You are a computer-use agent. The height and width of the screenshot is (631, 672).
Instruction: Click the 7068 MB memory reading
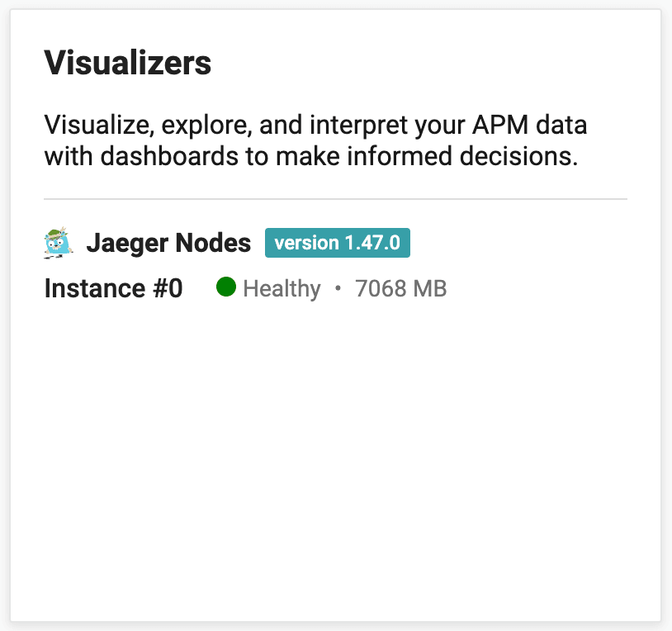coord(400,288)
